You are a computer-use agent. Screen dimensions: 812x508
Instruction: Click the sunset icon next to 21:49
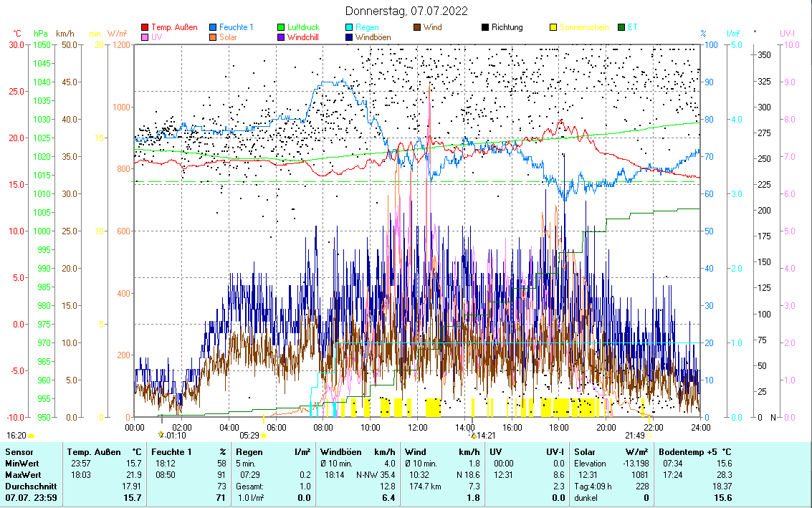point(649,436)
